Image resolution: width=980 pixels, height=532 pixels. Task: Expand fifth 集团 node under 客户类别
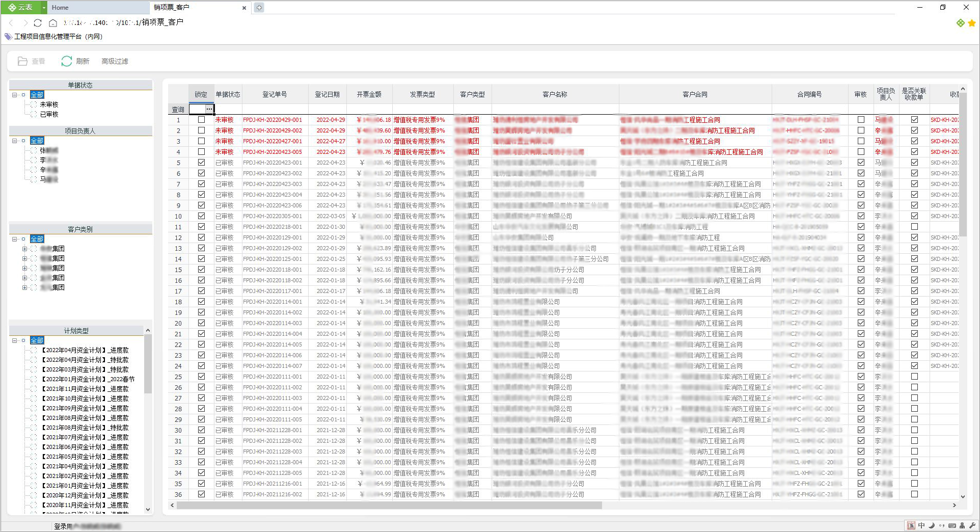pos(24,287)
